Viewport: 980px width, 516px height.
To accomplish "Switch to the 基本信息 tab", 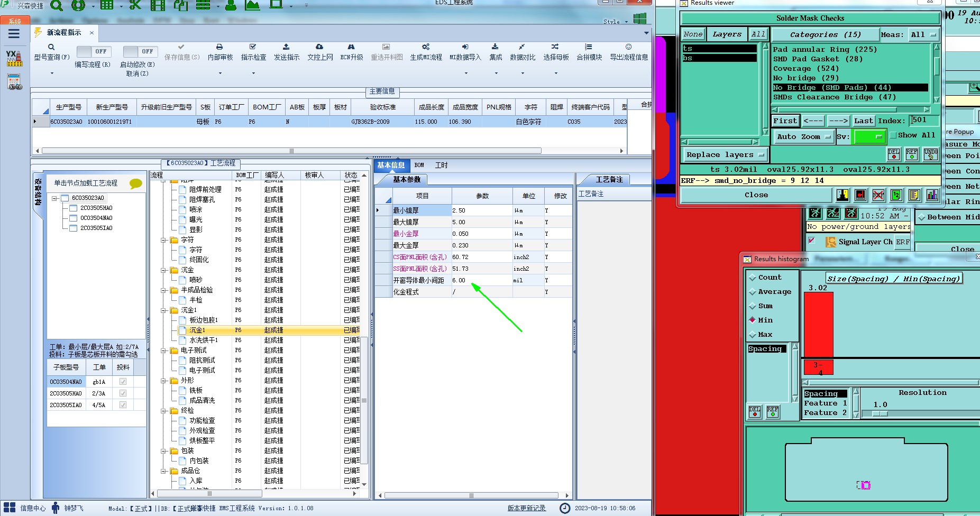I will coord(391,165).
